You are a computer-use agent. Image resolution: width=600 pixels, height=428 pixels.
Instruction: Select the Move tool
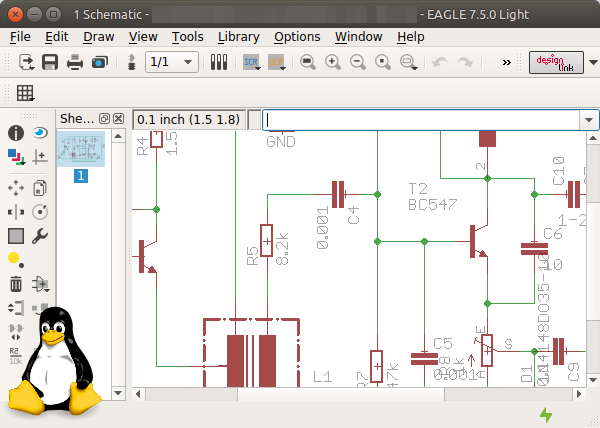(16, 188)
